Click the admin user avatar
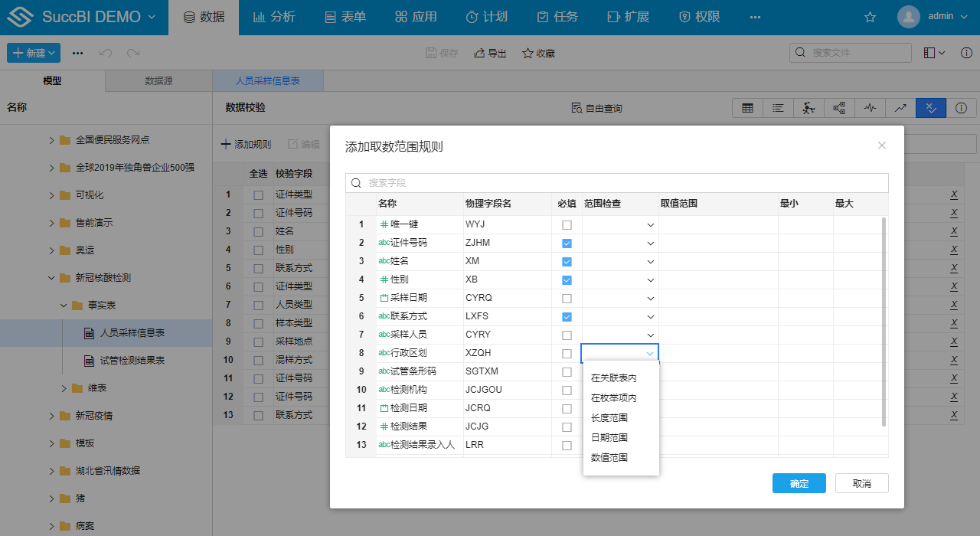980x536 pixels. (x=908, y=17)
